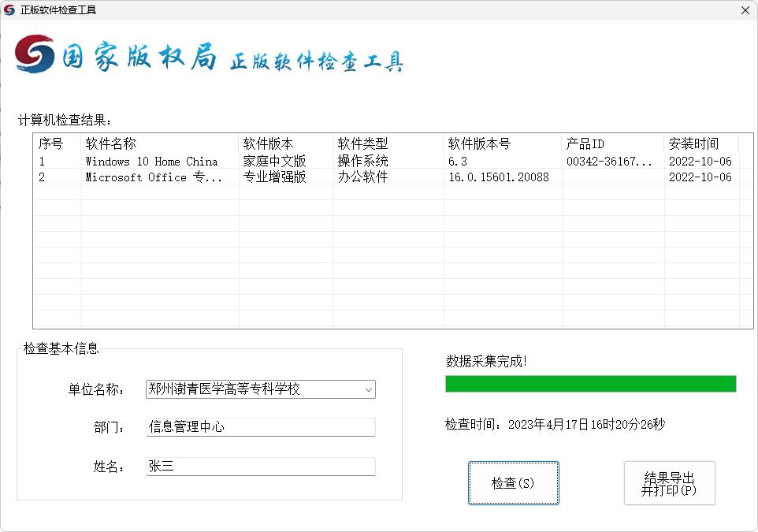Select the green data collection progress bar
Viewport: 758px width, 532px height.
pos(591,384)
